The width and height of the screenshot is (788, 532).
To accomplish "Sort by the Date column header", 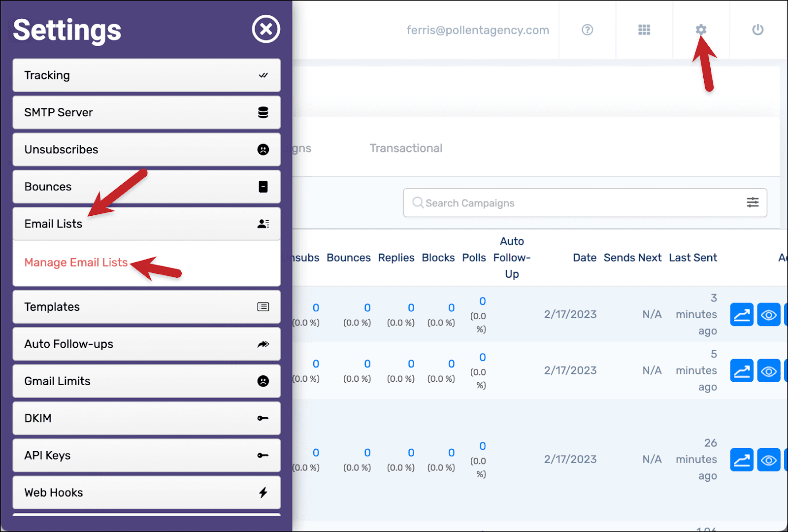I will click(585, 258).
